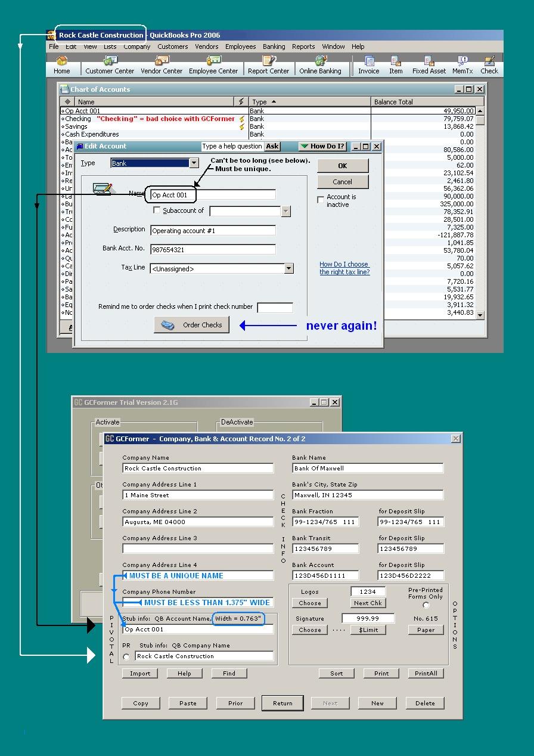Click the Ask button in help box
Image resolution: width=534 pixels, height=756 pixels.
click(272, 146)
